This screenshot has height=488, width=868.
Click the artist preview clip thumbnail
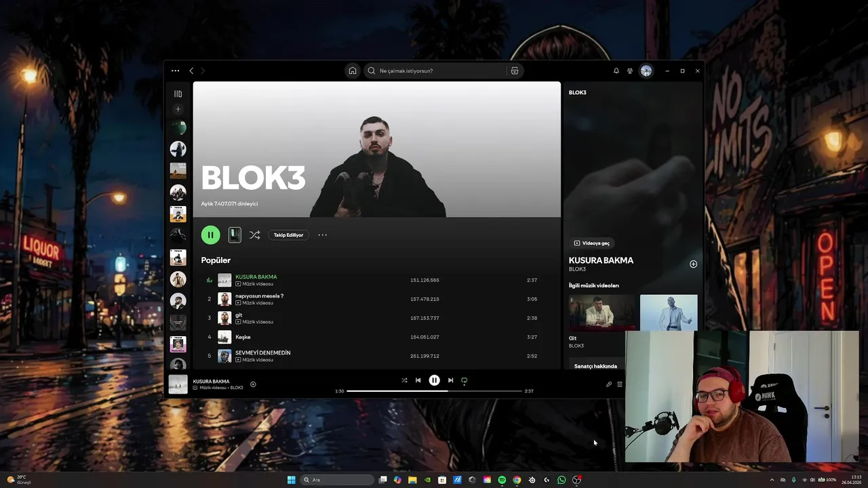pos(235,235)
